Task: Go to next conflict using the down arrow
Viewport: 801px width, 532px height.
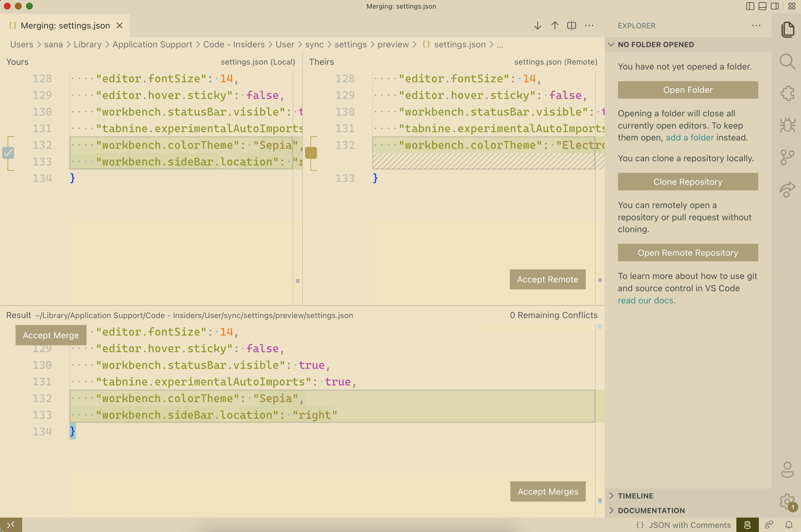Action: 538,25
